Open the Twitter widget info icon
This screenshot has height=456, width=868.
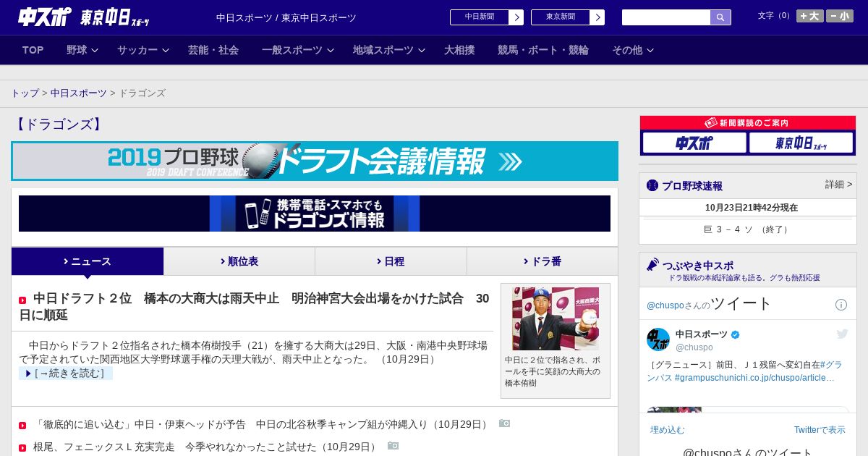(x=841, y=305)
